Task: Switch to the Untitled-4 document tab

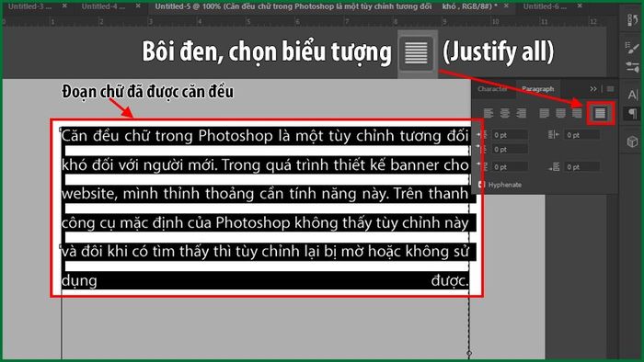Action: pos(103,6)
